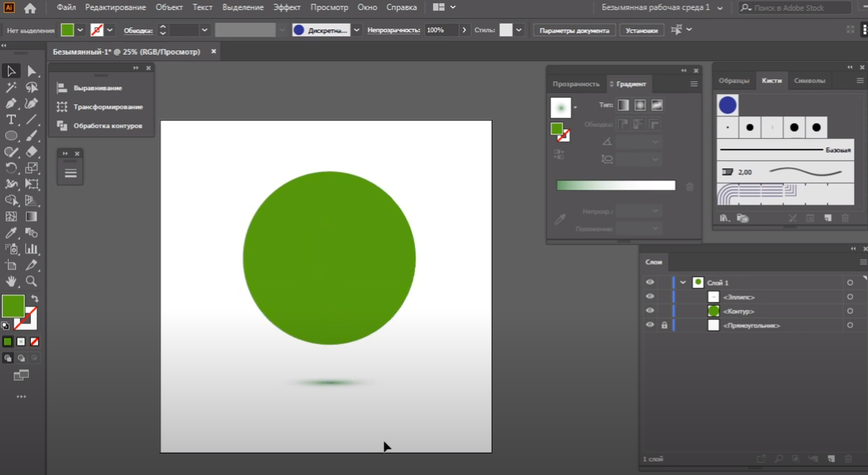Click the Параметры документа button
The height and width of the screenshot is (475, 868).
(574, 31)
